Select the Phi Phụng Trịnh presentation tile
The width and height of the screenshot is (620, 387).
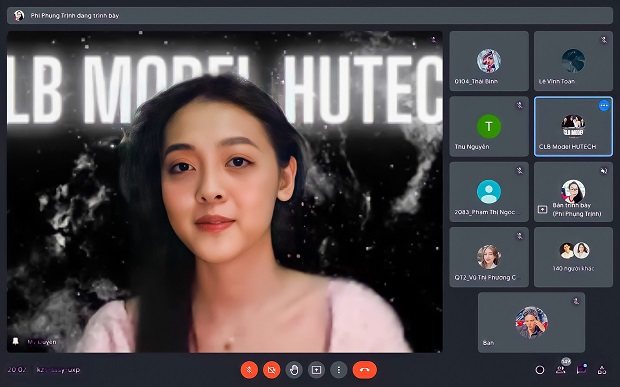(x=573, y=192)
